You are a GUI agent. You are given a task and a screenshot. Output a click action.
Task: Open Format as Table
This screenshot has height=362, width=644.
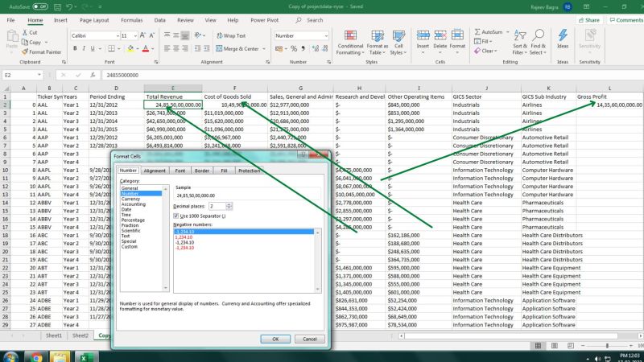378,43
